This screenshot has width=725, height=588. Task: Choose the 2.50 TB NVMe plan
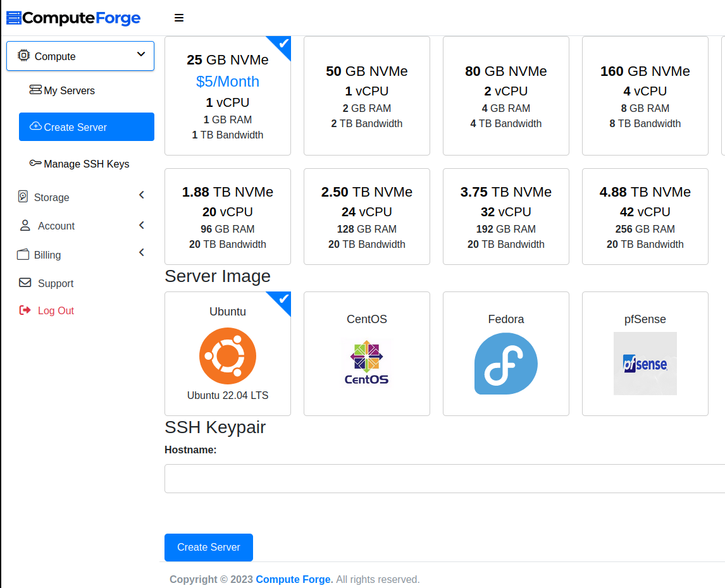(x=367, y=217)
